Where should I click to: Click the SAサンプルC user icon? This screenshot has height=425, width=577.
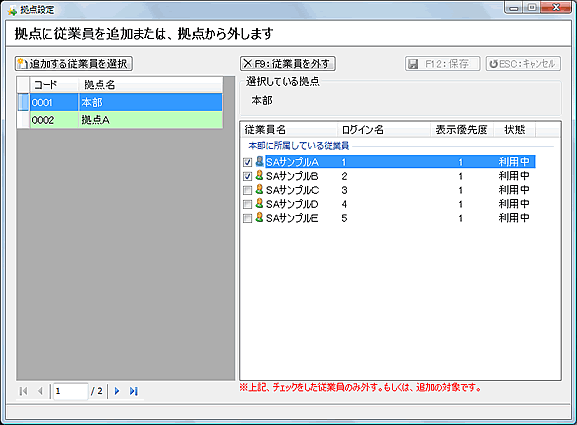coord(259,190)
